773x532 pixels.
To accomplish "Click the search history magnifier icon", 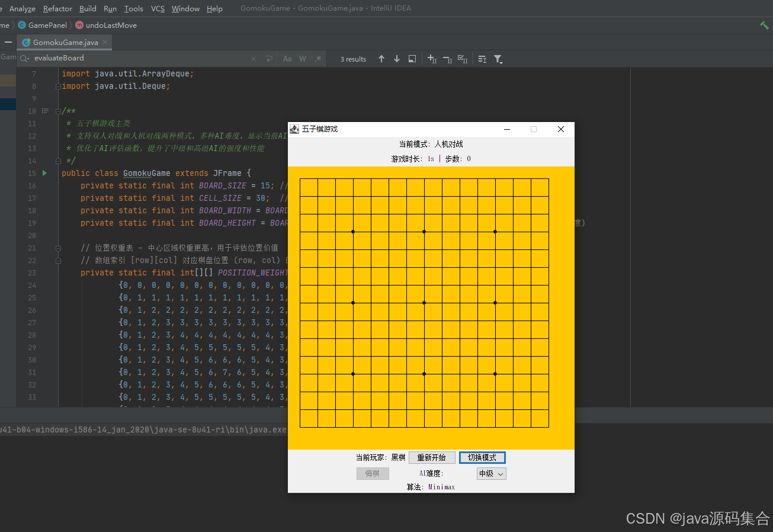I will [24, 58].
